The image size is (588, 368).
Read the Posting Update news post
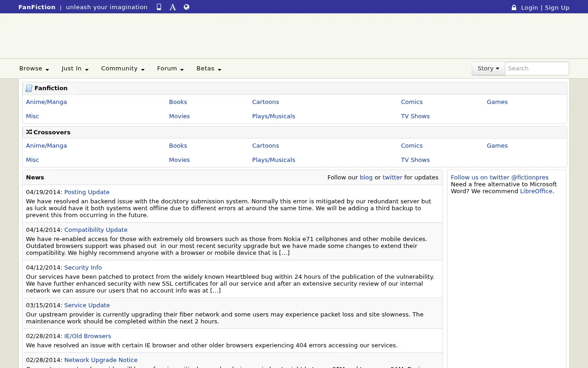coord(87,192)
